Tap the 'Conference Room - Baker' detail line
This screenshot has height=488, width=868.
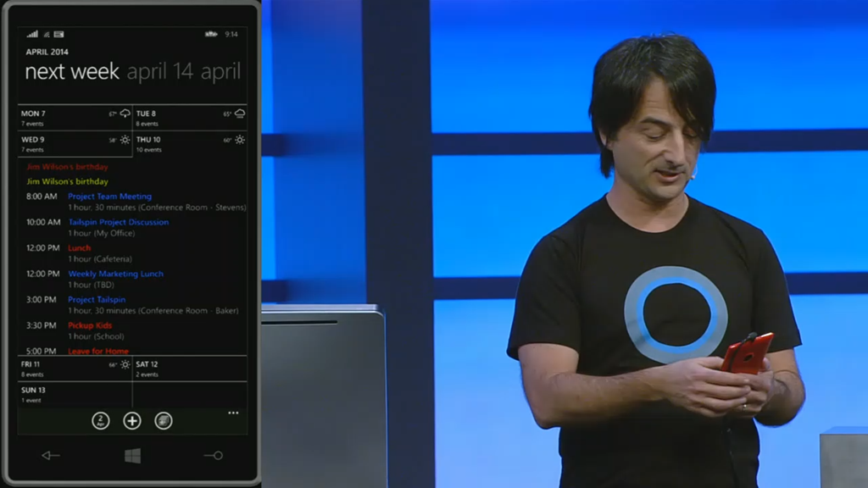pyautogui.click(x=153, y=311)
